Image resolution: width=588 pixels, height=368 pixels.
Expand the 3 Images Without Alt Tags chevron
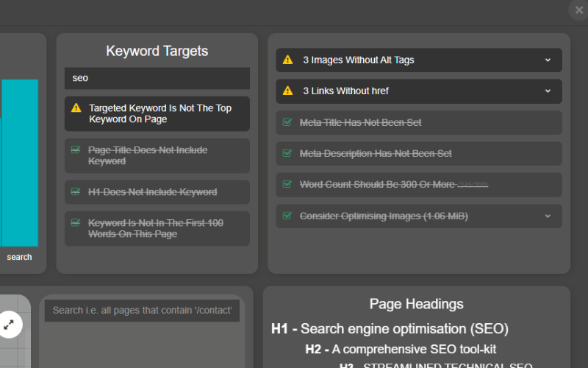pos(548,60)
